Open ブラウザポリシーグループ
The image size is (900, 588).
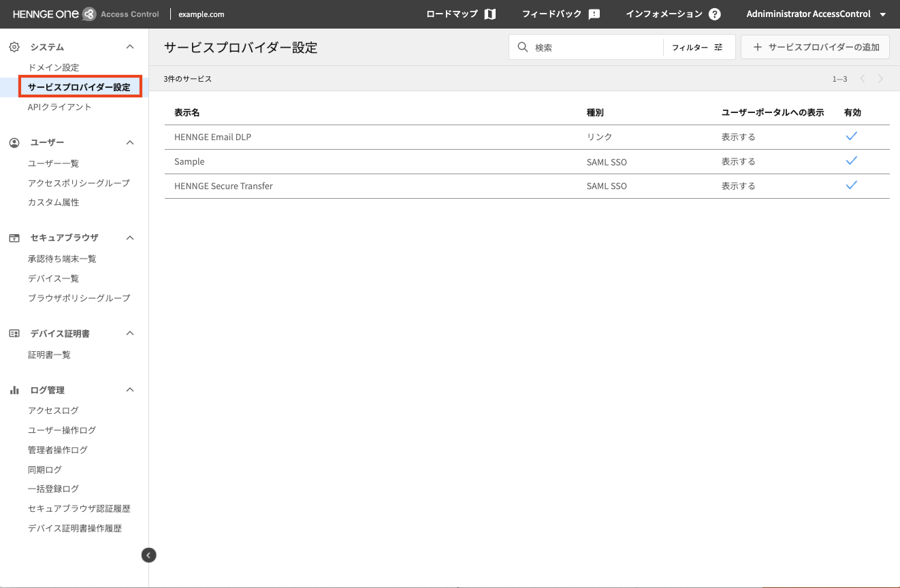click(x=78, y=298)
